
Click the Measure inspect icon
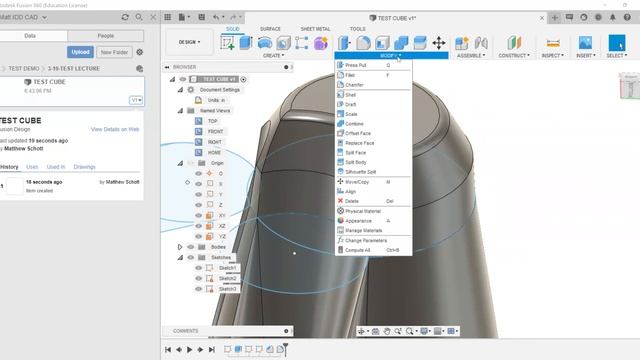553,43
